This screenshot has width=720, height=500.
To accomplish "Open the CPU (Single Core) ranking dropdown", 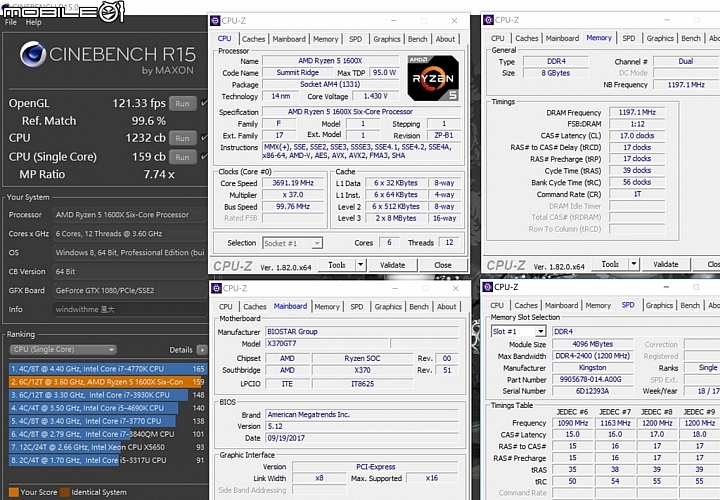I will pyautogui.click(x=63, y=349).
